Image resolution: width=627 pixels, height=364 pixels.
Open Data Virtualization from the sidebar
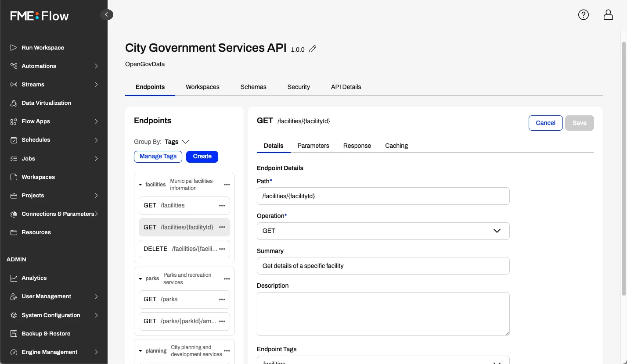pyautogui.click(x=46, y=103)
